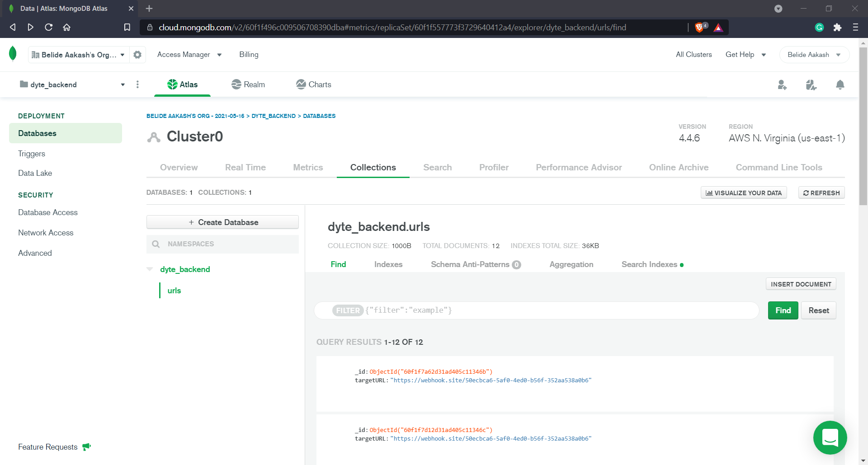Go to All Clusters
868x465 pixels.
tap(693, 55)
